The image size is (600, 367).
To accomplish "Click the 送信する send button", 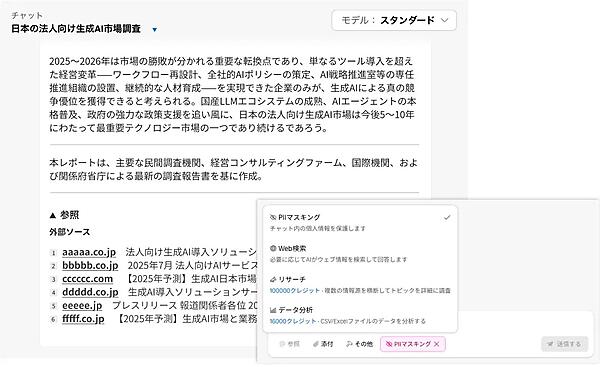I will [x=564, y=344].
